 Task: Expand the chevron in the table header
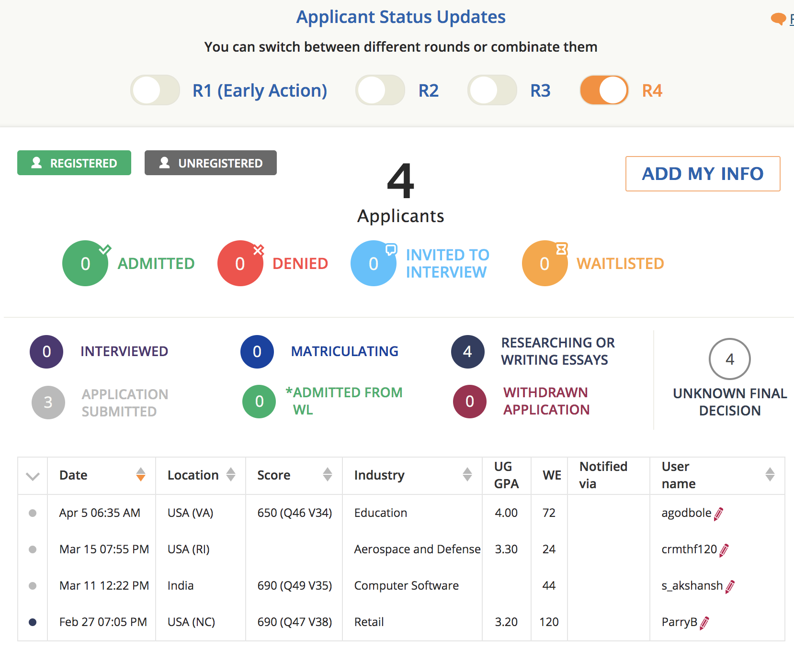tap(32, 476)
